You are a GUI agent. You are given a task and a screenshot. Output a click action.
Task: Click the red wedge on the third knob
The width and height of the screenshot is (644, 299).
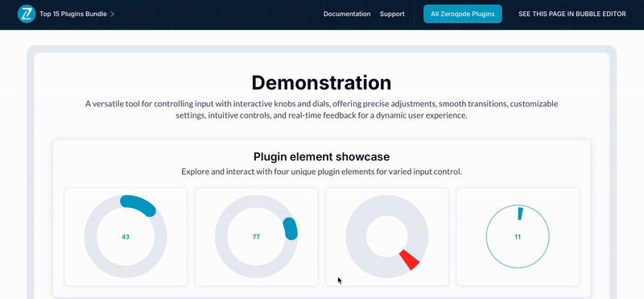pos(410,260)
